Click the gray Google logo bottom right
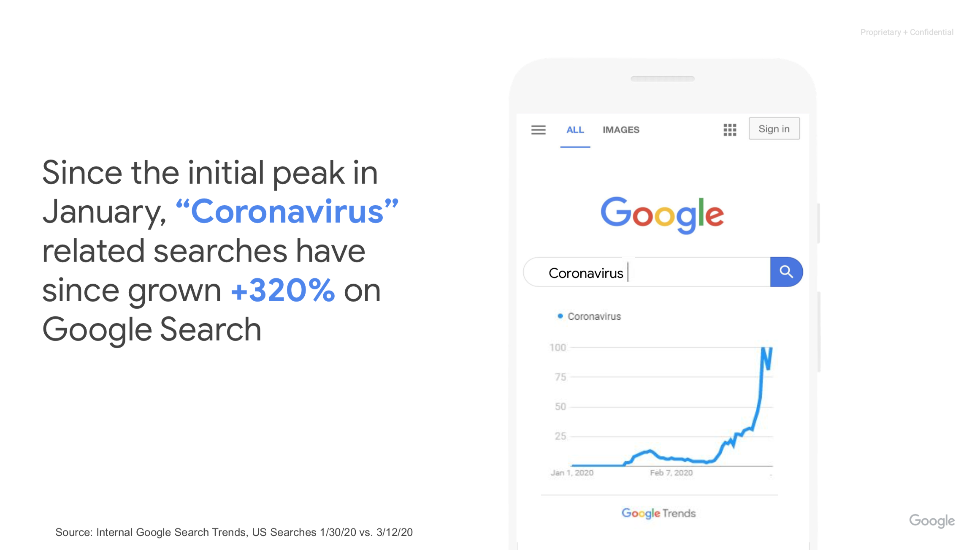The image size is (980, 550). point(932,521)
